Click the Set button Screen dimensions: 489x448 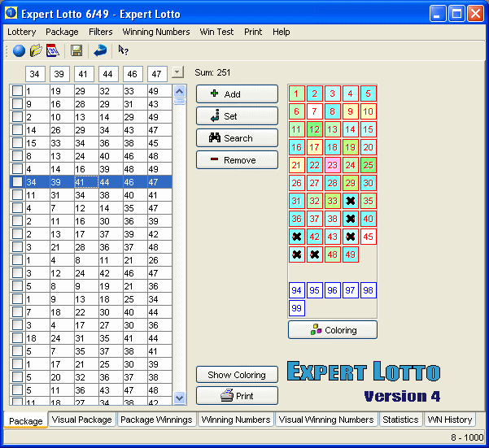click(x=237, y=116)
